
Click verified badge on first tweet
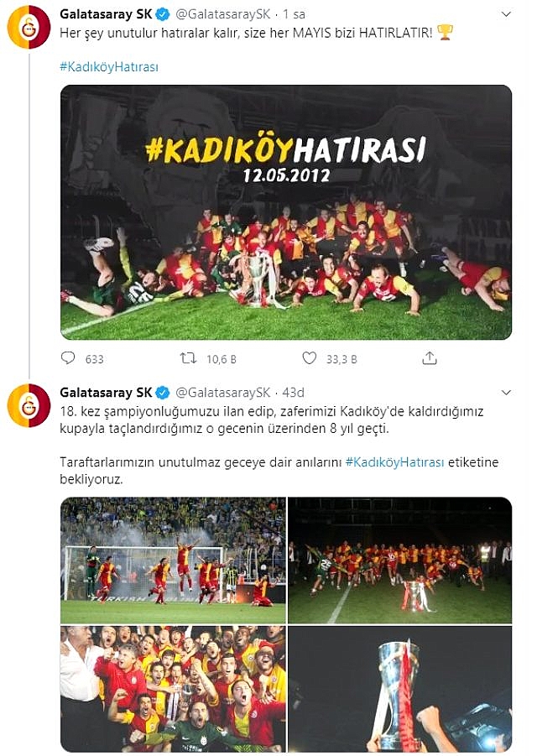(163, 14)
